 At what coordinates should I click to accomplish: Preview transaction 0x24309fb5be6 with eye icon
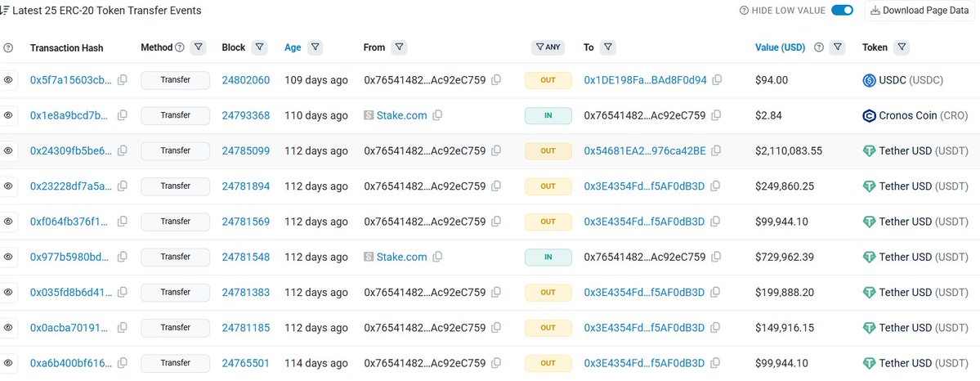(x=8, y=150)
